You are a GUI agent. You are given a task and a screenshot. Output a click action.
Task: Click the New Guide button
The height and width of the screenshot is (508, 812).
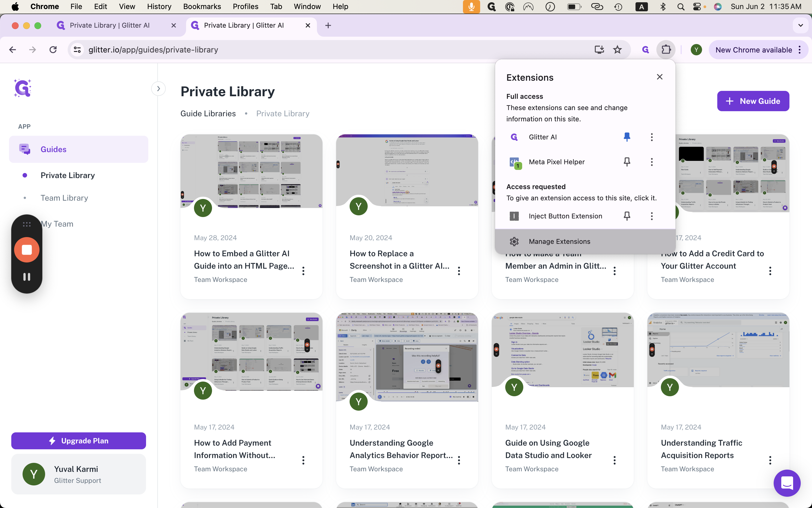tap(753, 101)
